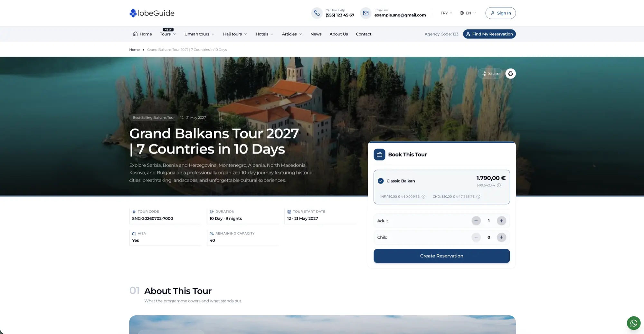Expand the Tours menu

pos(168,34)
